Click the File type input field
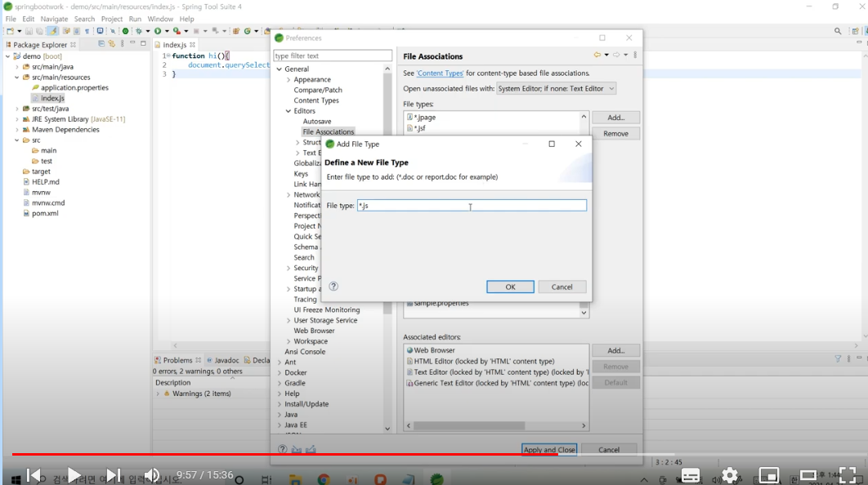Image resolution: width=868 pixels, height=485 pixels. [x=472, y=205]
